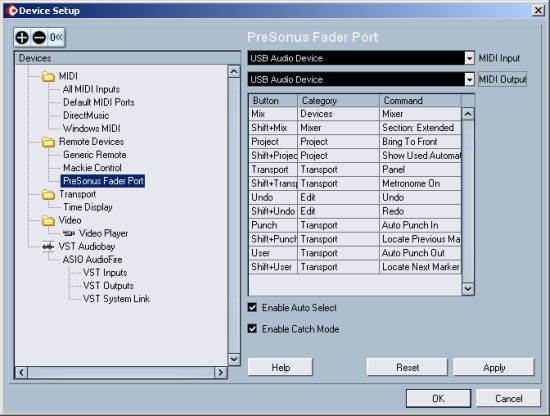Open the MIDI Input dropdown
550x416 pixels.
[x=469, y=58]
